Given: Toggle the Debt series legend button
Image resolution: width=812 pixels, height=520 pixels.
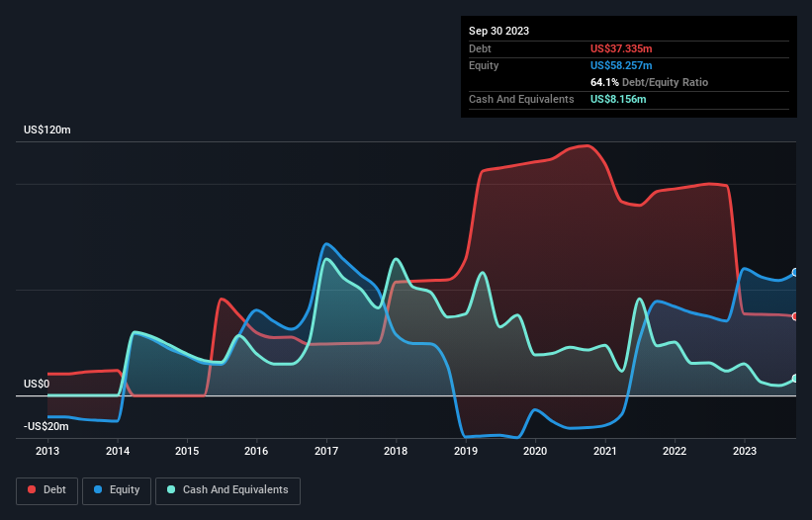Looking at the screenshot, I should pyautogui.click(x=46, y=490).
